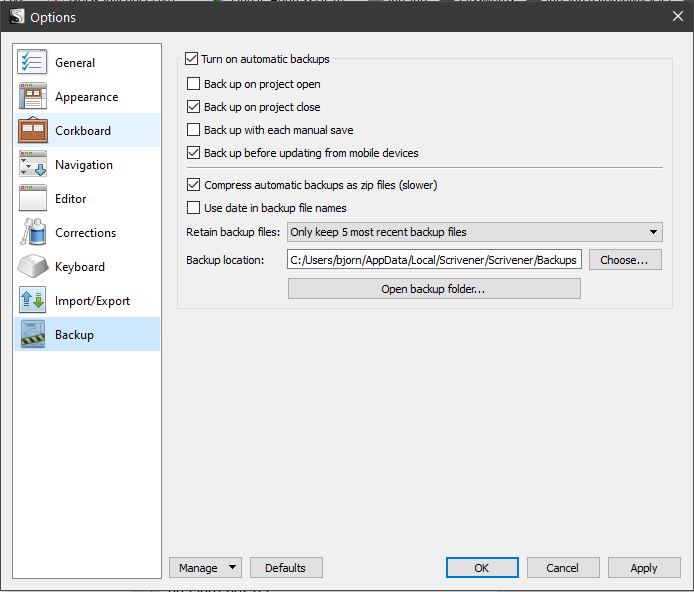Open the Editor window icon

coord(32,198)
